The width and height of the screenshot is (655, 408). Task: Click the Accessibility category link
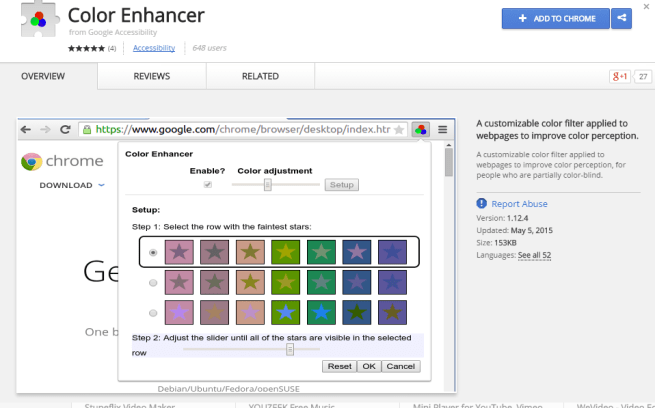(x=154, y=48)
